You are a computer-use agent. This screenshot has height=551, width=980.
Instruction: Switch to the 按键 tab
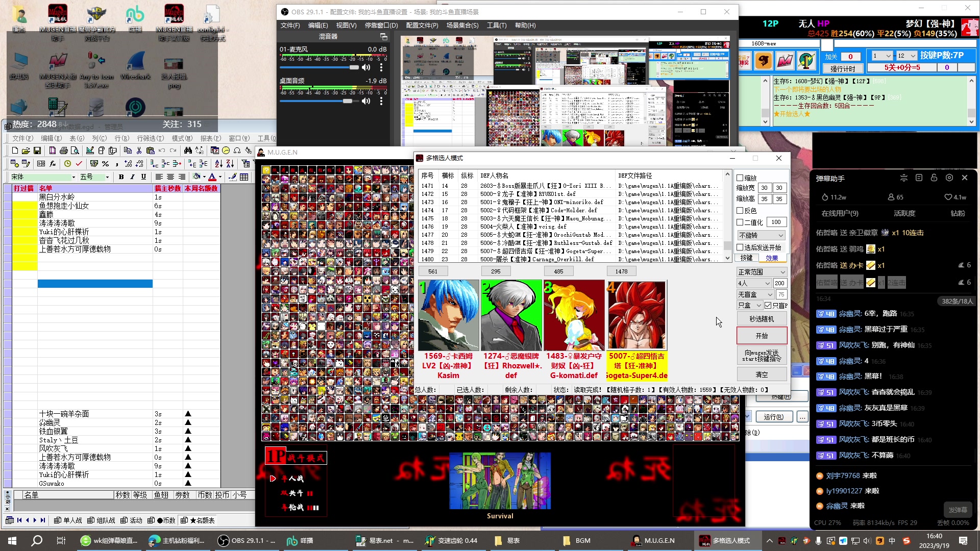coord(746,258)
